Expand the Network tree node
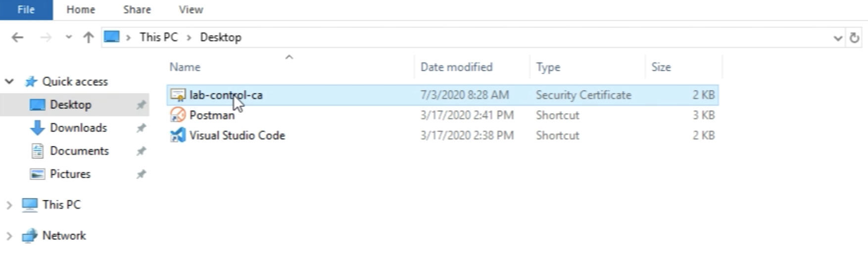The image size is (868, 280). click(9, 236)
